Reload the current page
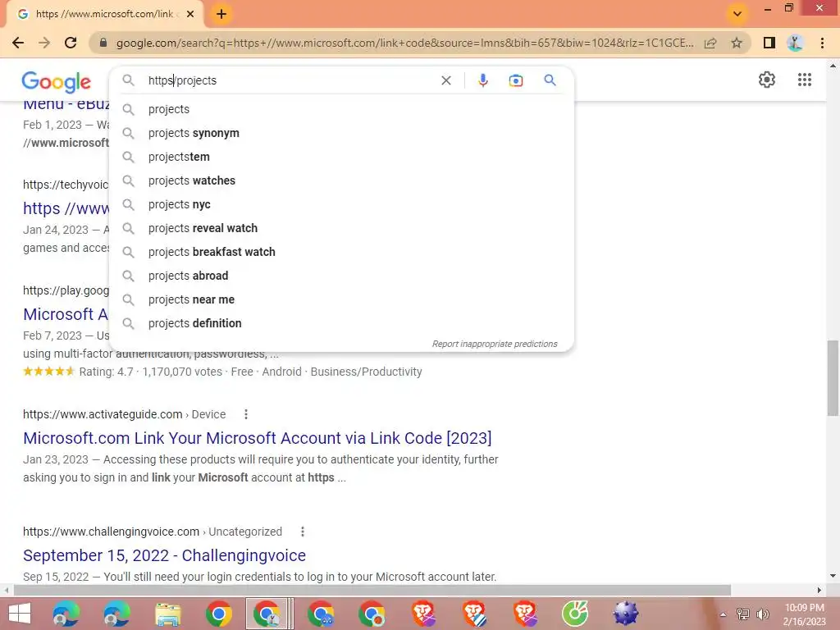840x630 pixels. tap(71, 43)
